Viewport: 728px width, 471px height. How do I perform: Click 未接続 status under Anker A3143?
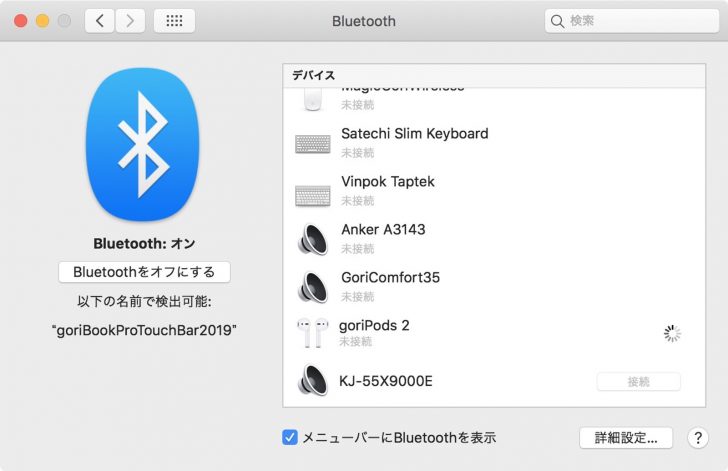(x=358, y=249)
